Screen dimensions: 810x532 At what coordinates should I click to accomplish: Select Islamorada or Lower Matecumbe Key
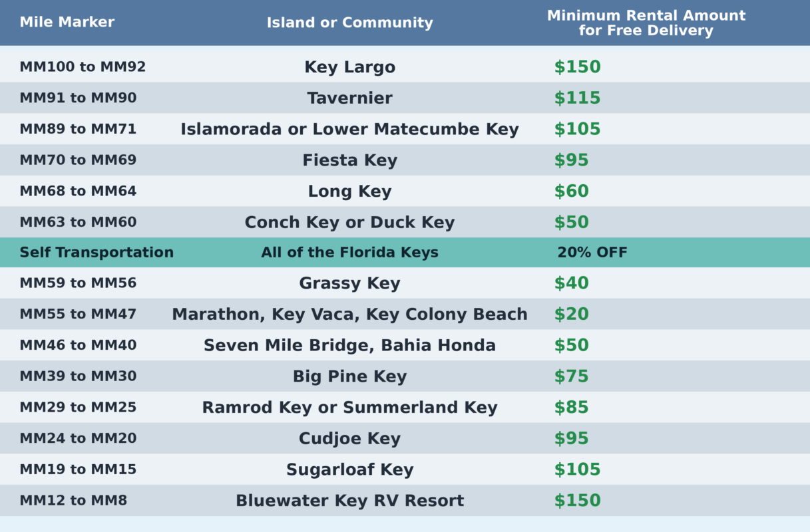pyautogui.click(x=349, y=129)
